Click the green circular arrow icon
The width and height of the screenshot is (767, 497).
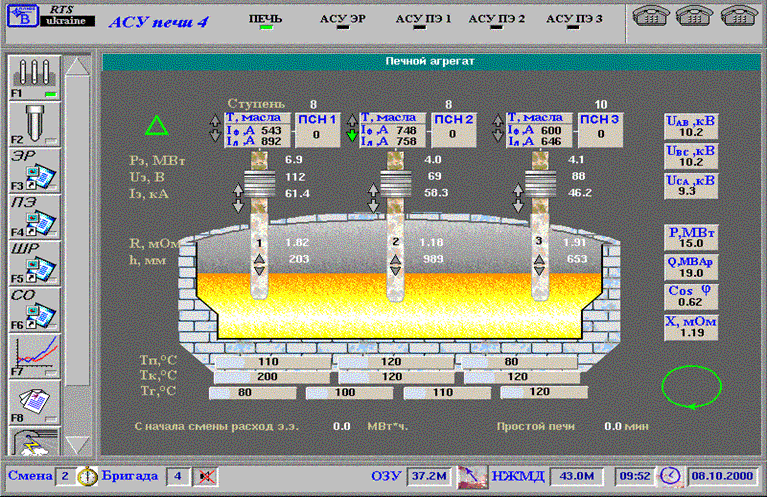pos(692,386)
